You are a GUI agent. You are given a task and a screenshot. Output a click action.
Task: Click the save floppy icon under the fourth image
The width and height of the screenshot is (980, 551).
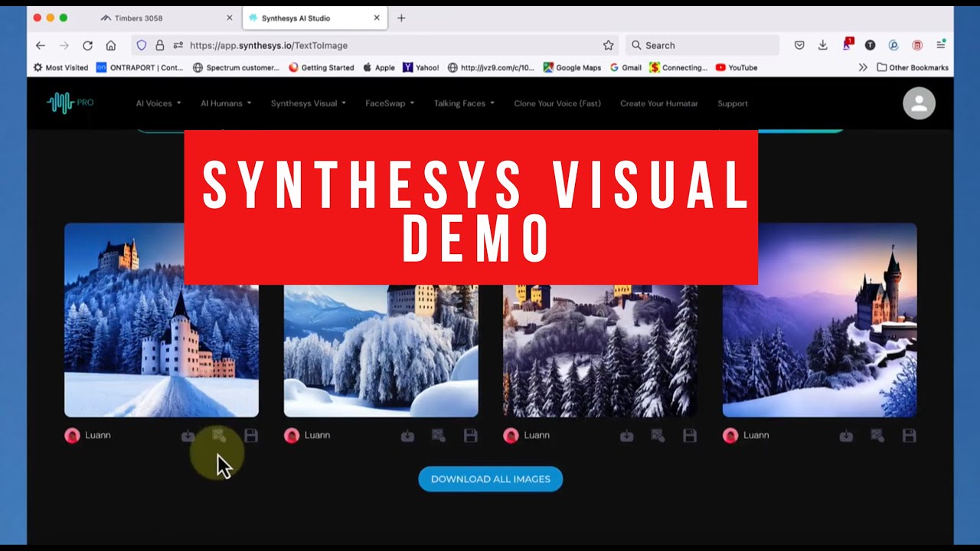coord(910,435)
